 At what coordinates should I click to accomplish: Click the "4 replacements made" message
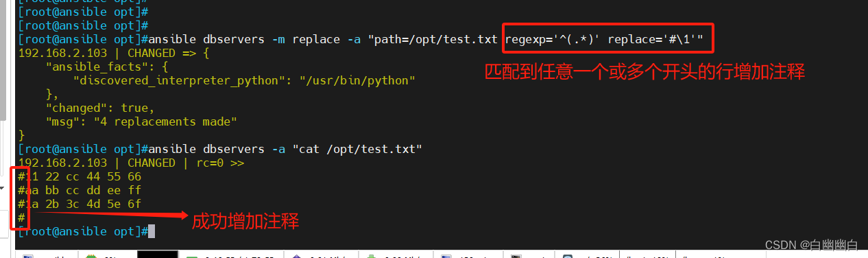[165, 121]
